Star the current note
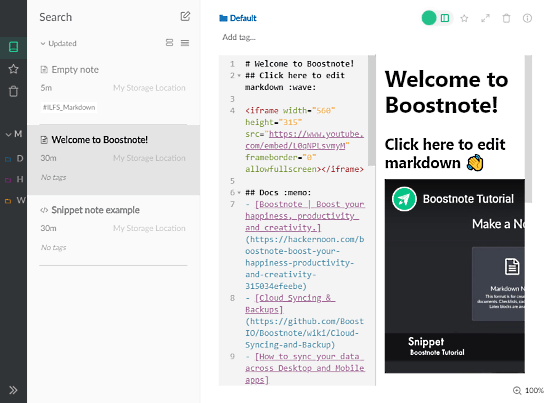Screen dimensions: 550x403 [x=464, y=18]
